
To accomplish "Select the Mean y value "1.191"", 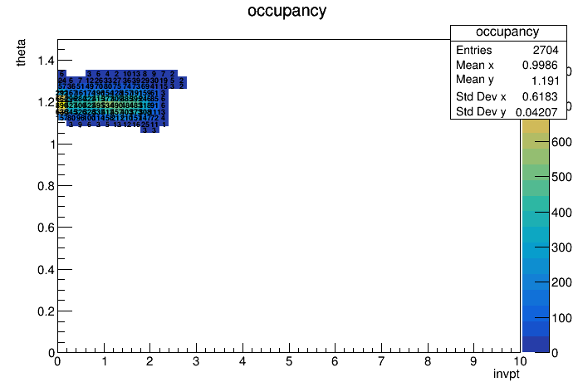I will [x=545, y=81].
